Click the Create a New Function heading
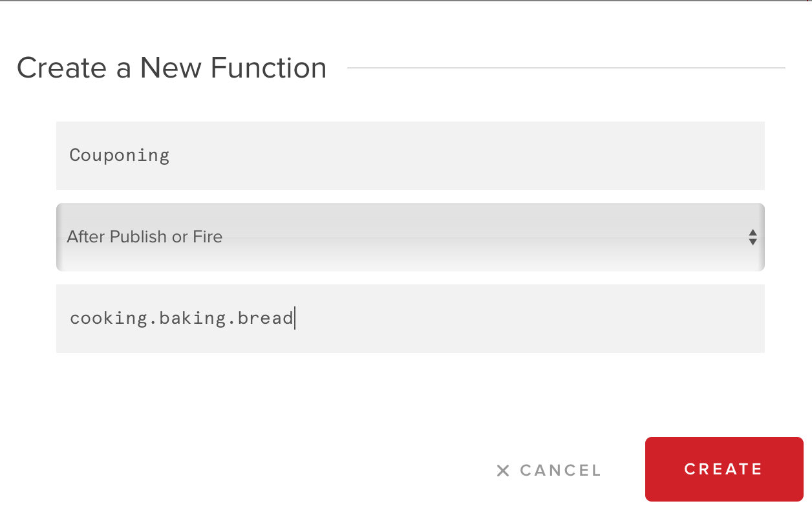This screenshot has height=530, width=812. point(172,68)
